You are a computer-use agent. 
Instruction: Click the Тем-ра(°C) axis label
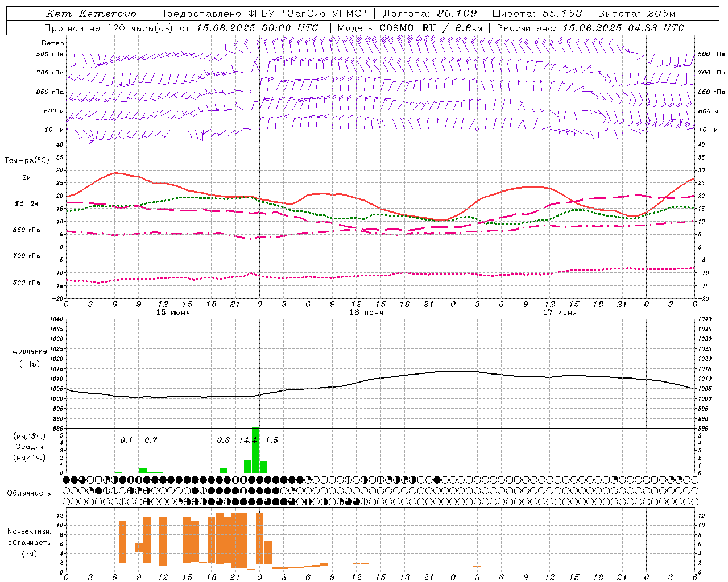coord(27,161)
